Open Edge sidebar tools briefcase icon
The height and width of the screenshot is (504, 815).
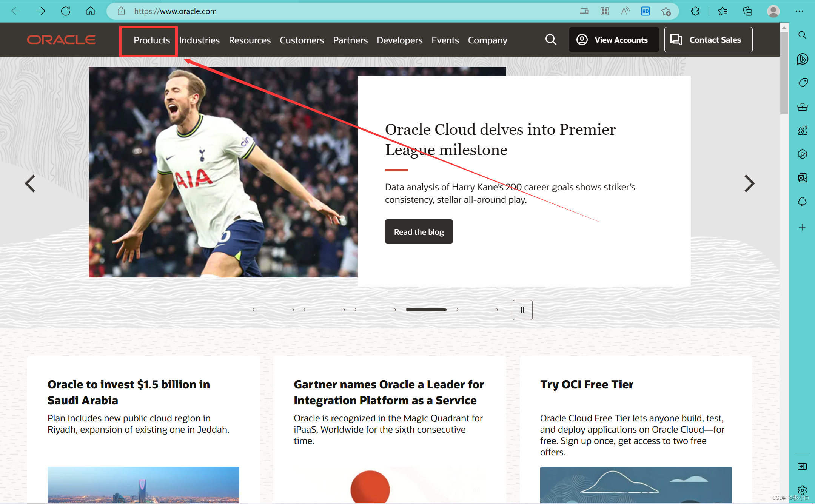click(x=802, y=107)
